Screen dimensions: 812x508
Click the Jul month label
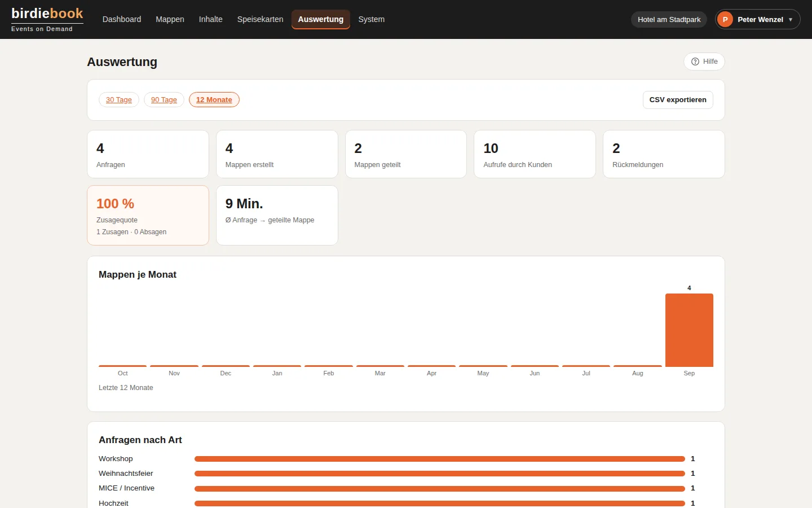[x=586, y=373]
